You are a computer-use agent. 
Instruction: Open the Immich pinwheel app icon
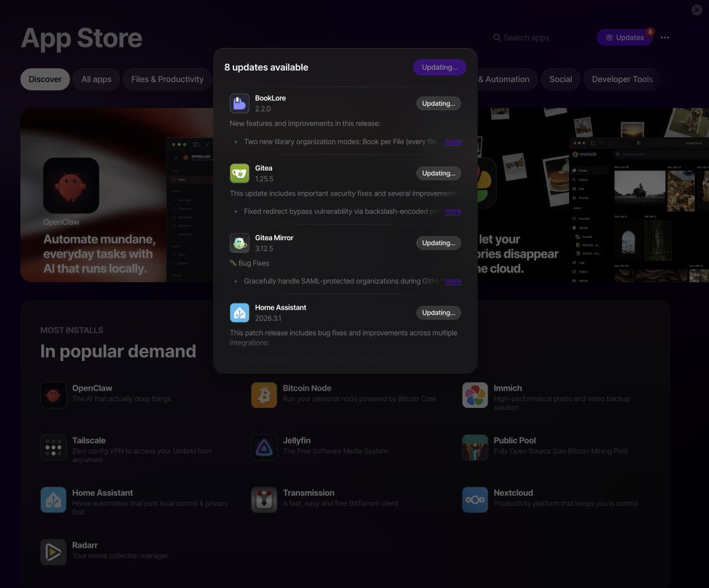475,395
